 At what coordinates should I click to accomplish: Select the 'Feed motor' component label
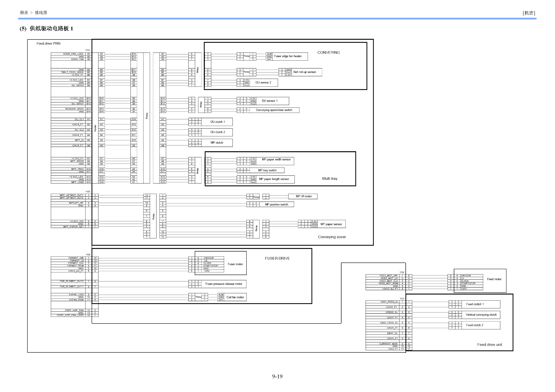pos(494,279)
